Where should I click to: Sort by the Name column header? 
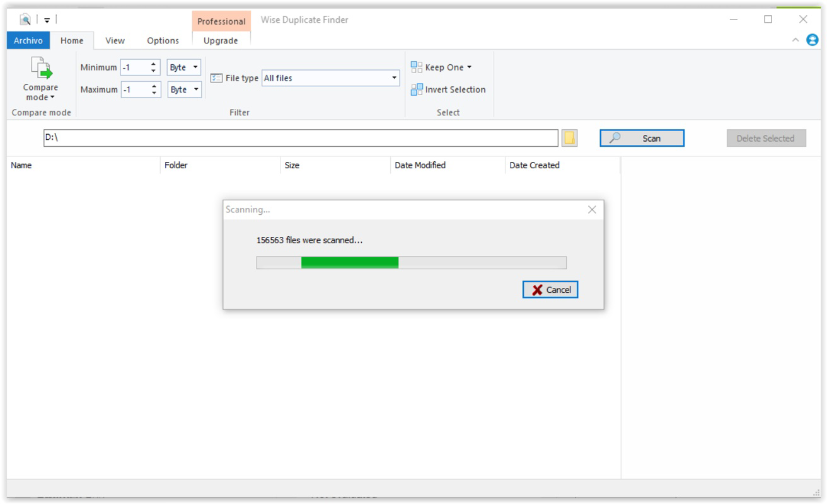coord(83,165)
